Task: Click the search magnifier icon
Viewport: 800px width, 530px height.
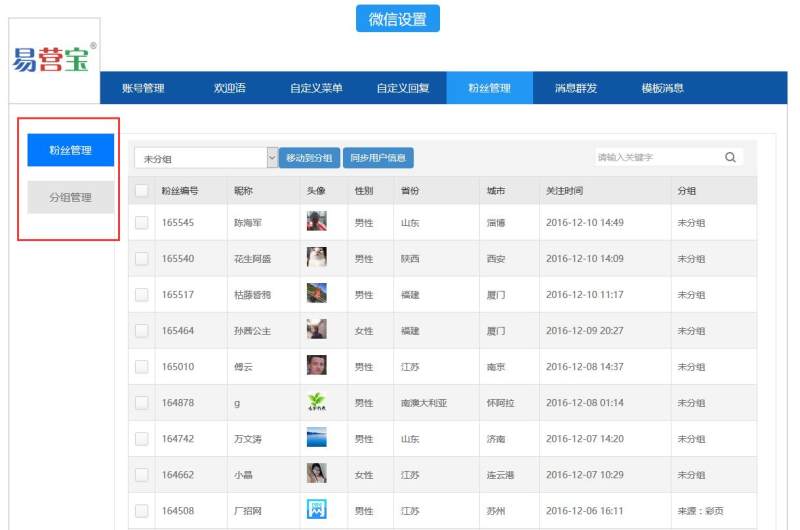Action: pyautogui.click(x=730, y=157)
